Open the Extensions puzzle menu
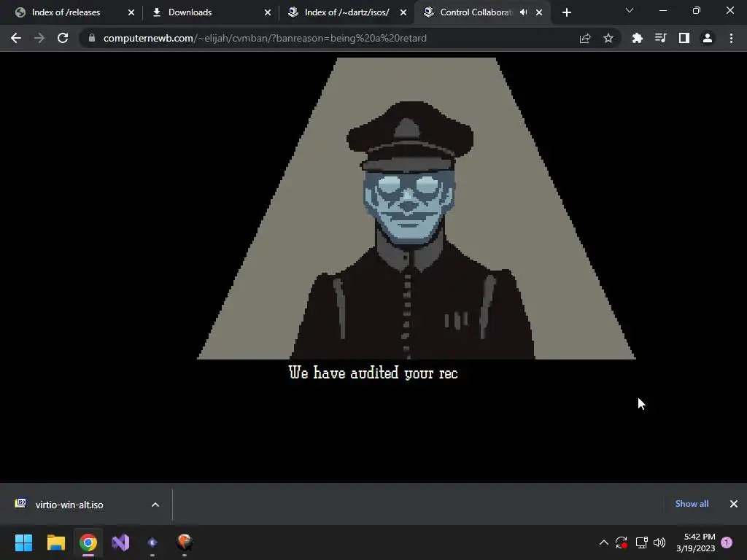 637,38
